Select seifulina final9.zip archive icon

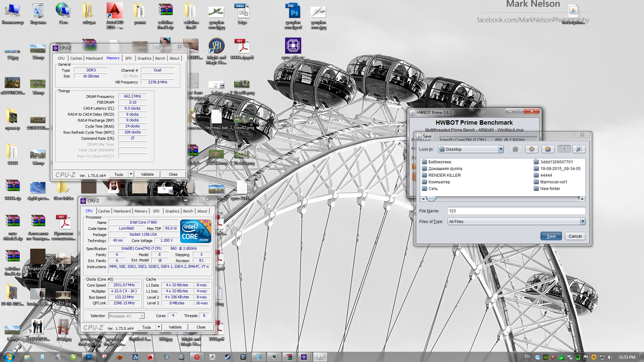pyautogui.click(x=165, y=16)
